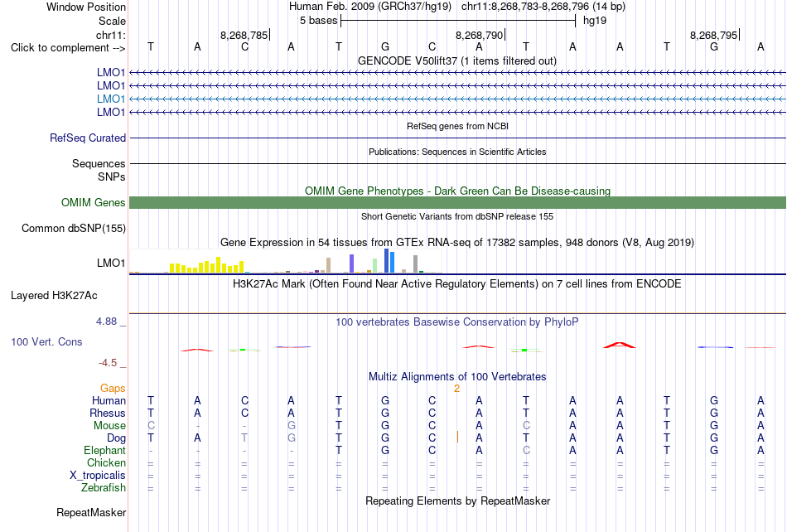Screen dimensions: 787x532
Task: Click the chr11: ruler label
Action: coord(110,35)
